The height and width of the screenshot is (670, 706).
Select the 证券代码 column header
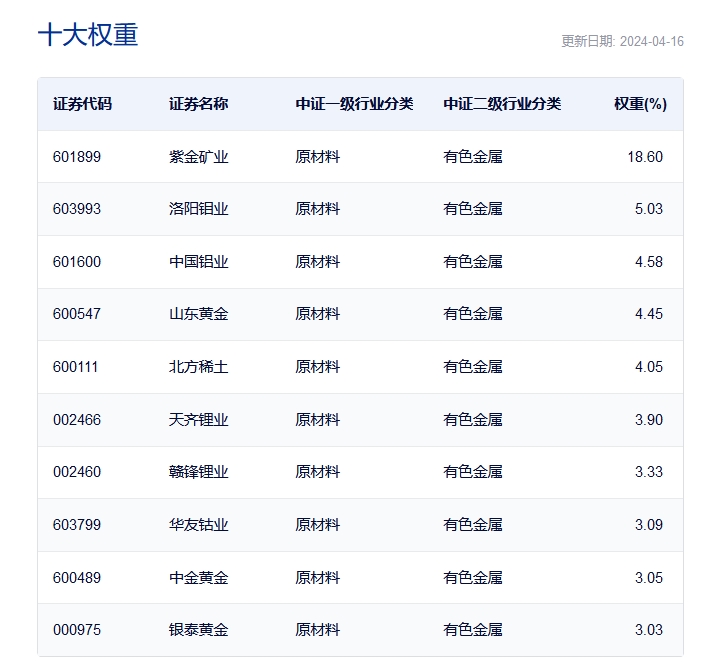point(82,104)
